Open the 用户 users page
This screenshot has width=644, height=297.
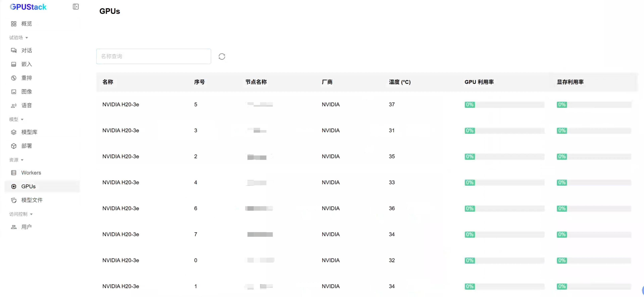tap(26, 227)
